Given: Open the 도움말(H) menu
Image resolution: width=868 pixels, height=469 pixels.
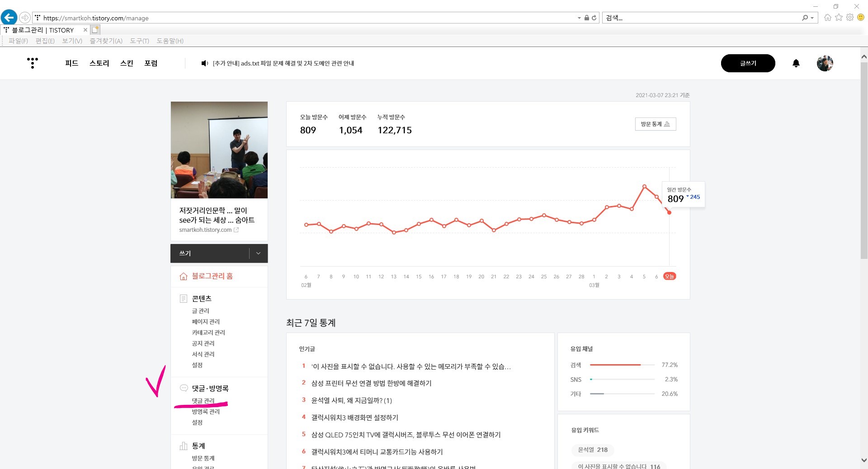Looking at the screenshot, I should point(170,41).
